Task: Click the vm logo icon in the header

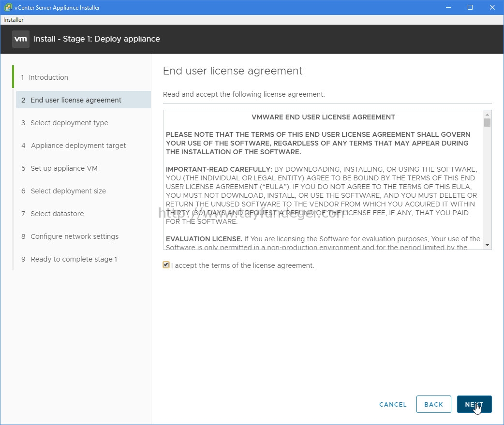Action: click(21, 39)
